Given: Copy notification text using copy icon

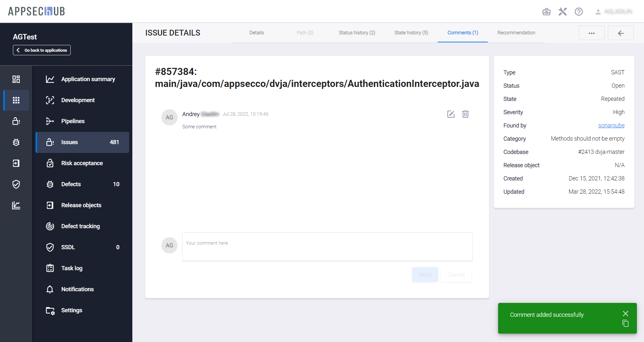Looking at the screenshot, I should point(625,323).
